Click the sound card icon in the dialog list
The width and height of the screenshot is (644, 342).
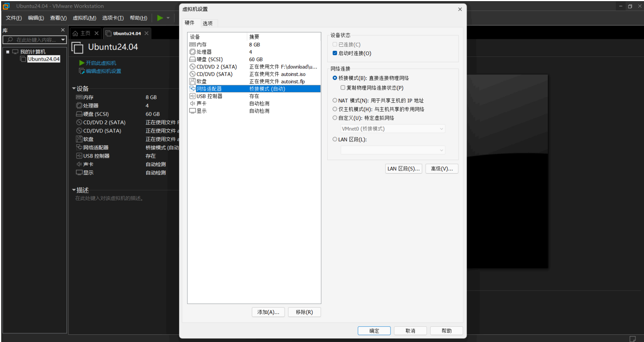point(193,103)
